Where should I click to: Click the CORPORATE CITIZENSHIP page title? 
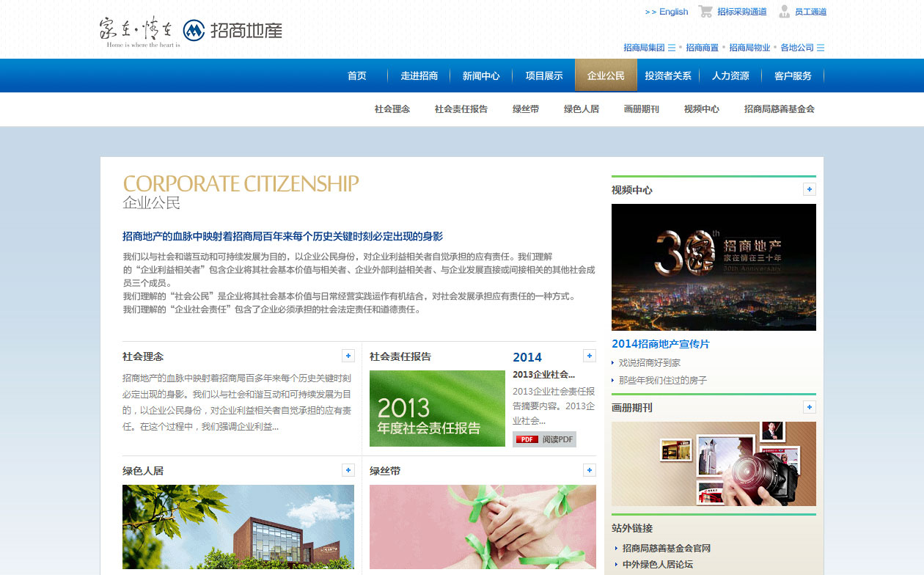pyautogui.click(x=241, y=183)
